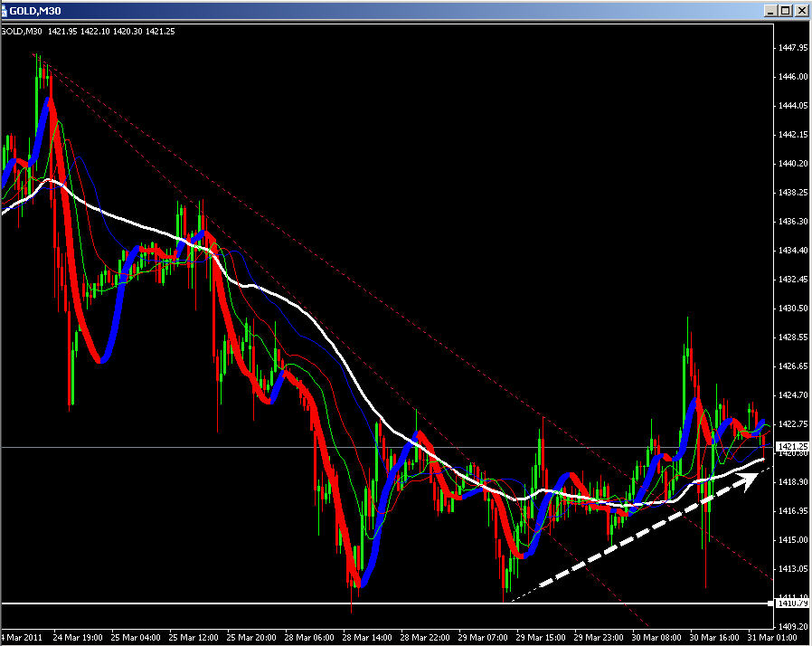Click the 1444.05 price scale label
The image size is (812, 646).
tap(793, 106)
